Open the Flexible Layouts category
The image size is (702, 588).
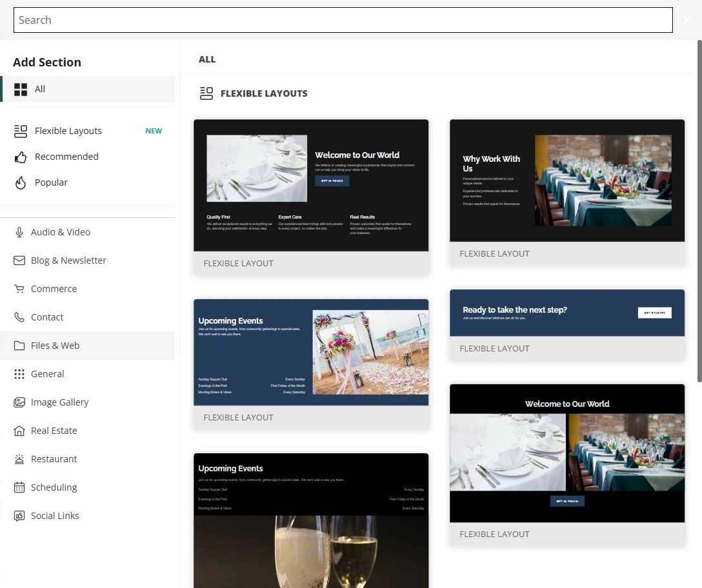pyautogui.click(x=88, y=131)
